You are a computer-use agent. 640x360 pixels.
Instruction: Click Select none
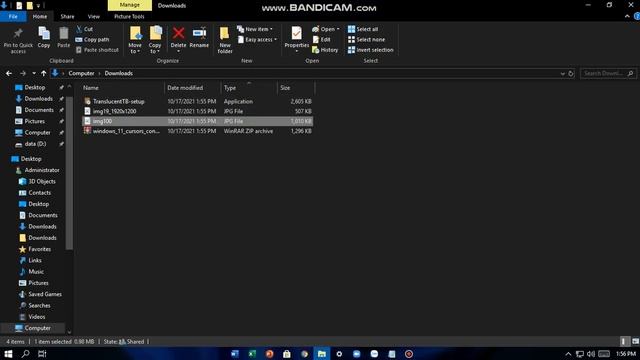(366, 40)
